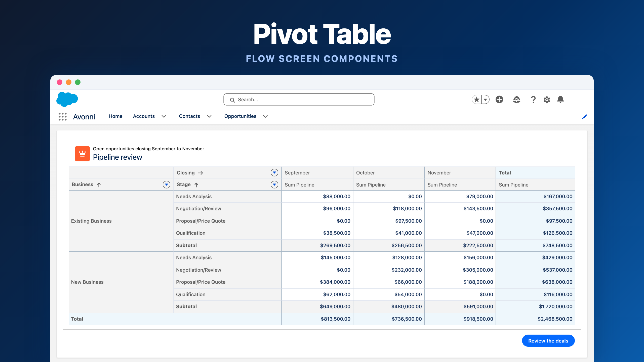Open the Accounts tab

point(144,116)
